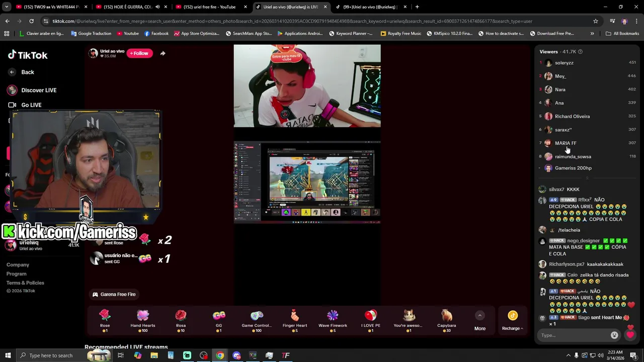Open the Chrome apps grid shortcut
The height and width of the screenshot is (362, 644).
click(7, 34)
